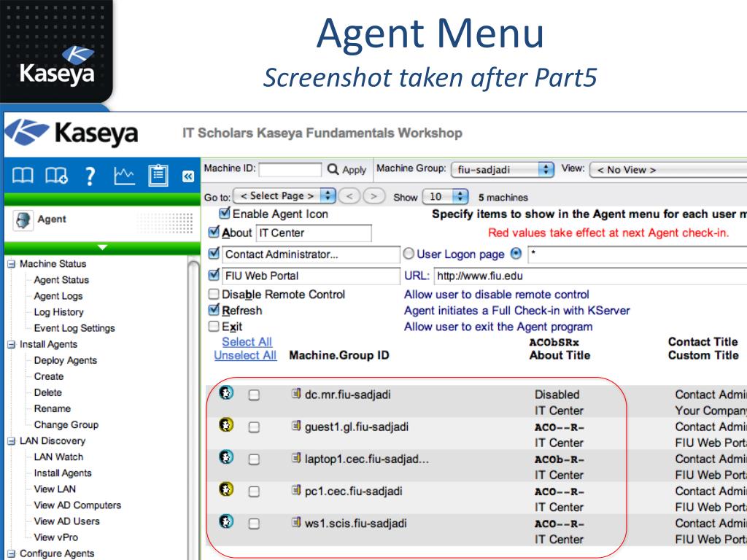Click machine info icon beside guest1.gl.fiu-sadjadi

[296, 426]
